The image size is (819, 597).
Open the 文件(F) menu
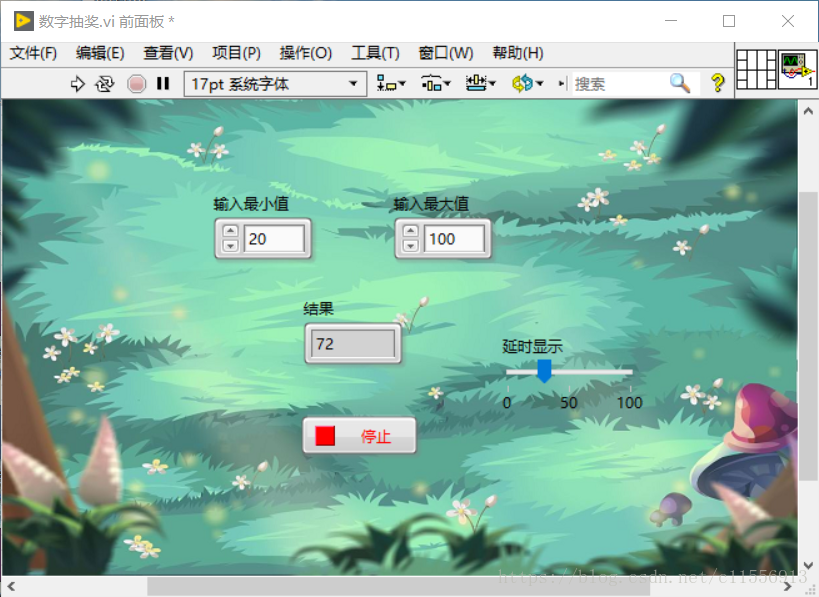33,53
